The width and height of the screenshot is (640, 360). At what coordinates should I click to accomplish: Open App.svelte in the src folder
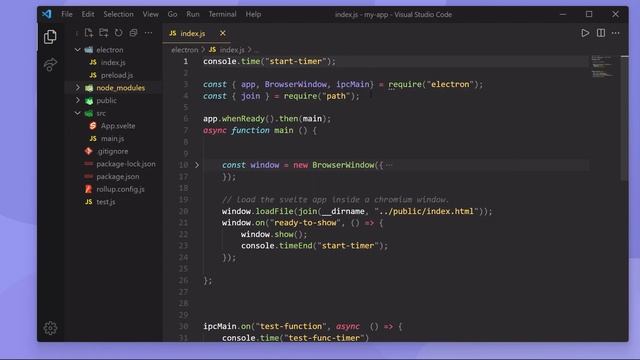point(118,126)
